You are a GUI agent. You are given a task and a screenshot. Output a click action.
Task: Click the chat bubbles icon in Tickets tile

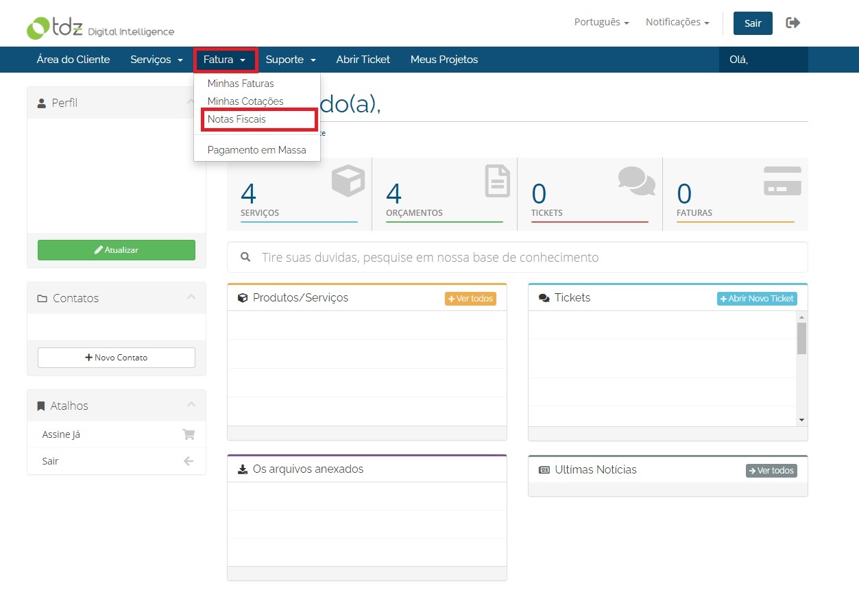point(637,181)
